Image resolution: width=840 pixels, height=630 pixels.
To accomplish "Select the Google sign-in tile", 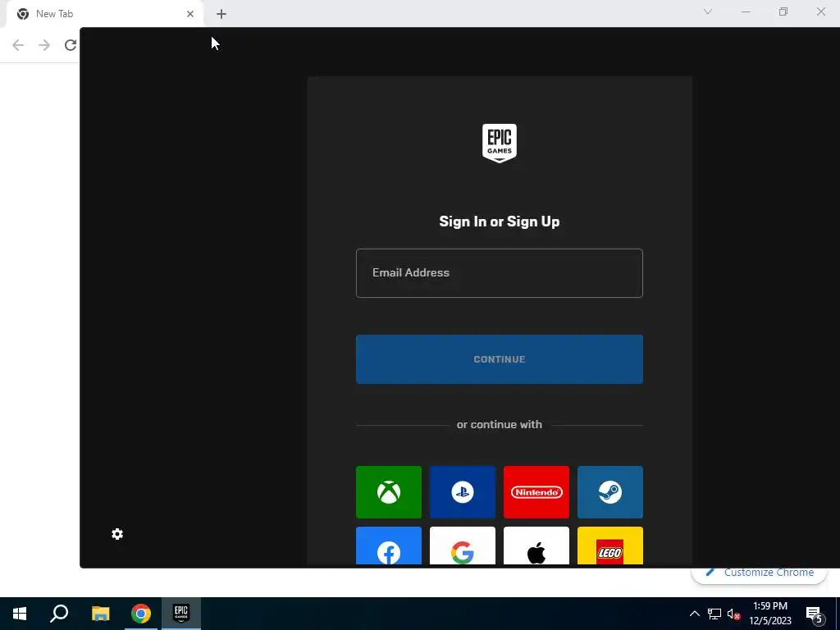I will pos(463,546).
